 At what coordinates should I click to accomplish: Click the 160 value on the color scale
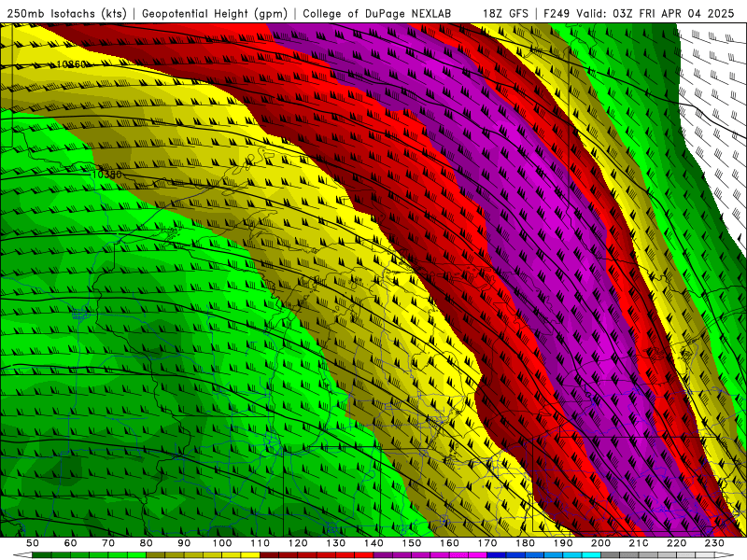coord(449,543)
